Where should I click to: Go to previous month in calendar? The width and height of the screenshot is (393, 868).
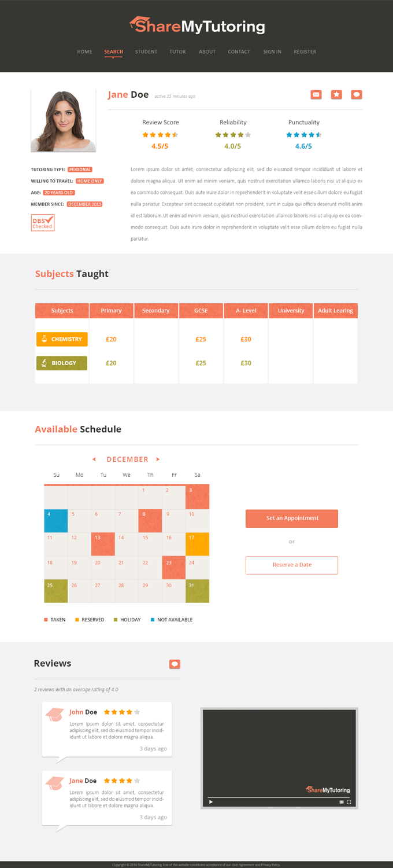click(x=94, y=459)
